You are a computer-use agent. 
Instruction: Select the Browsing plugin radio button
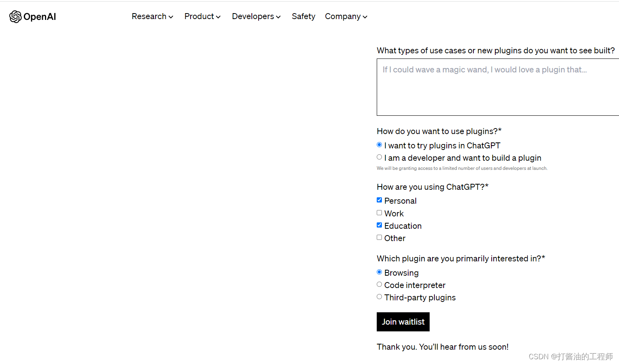tap(379, 272)
